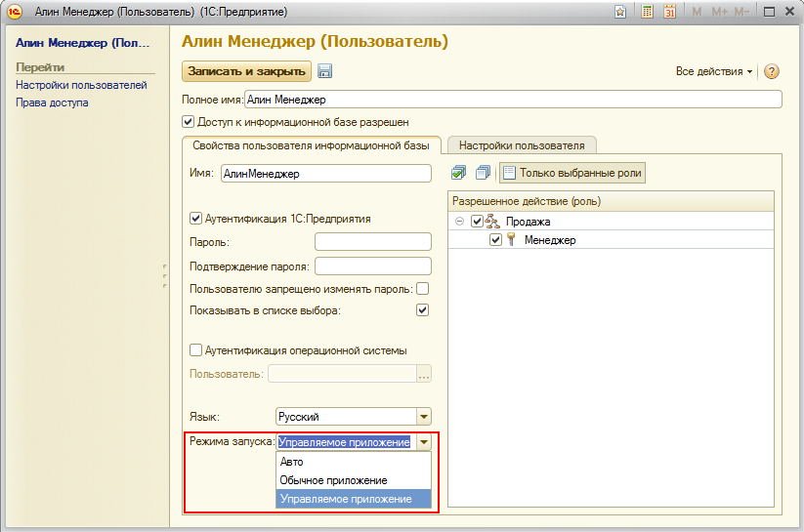The height and width of the screenshot is (532, 804).
Task: Click the 1C application logo icon
Action: tap(14, 12)
